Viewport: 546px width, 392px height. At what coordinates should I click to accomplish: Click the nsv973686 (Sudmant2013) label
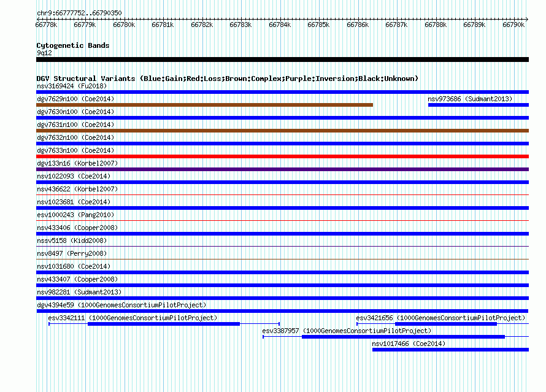(x=470, y=99)
